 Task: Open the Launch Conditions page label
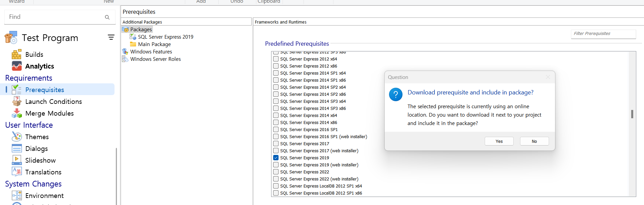(x=54, y=101)
